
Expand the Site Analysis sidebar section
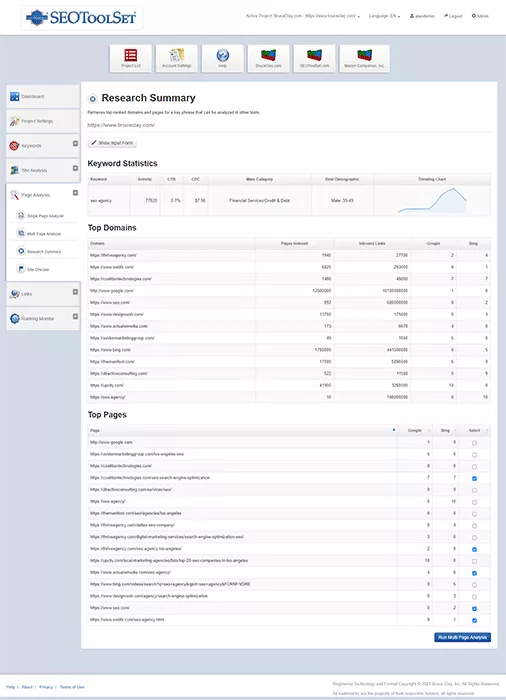(75, 168)
